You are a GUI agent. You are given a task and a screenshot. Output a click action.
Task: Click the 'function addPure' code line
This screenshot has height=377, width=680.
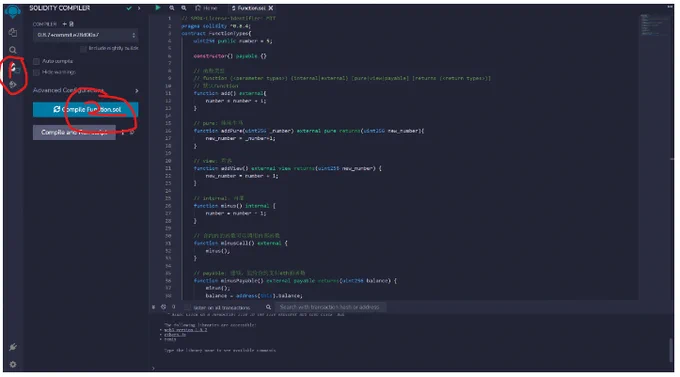coord(309,131)
